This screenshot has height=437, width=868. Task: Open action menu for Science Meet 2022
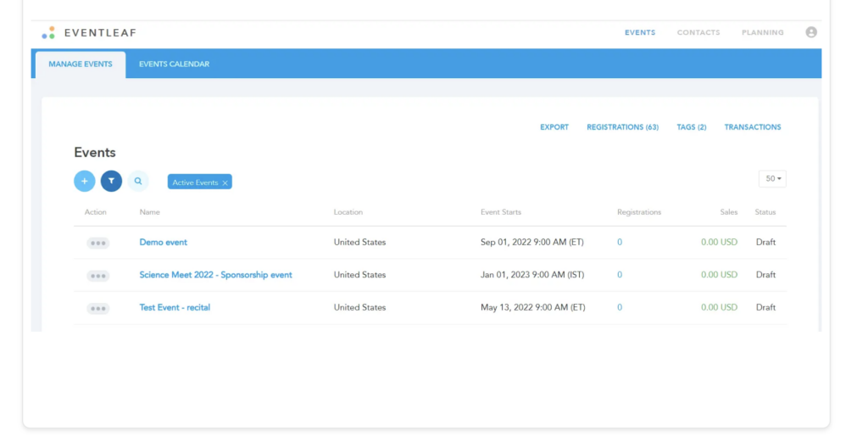(x=97, y=276)
